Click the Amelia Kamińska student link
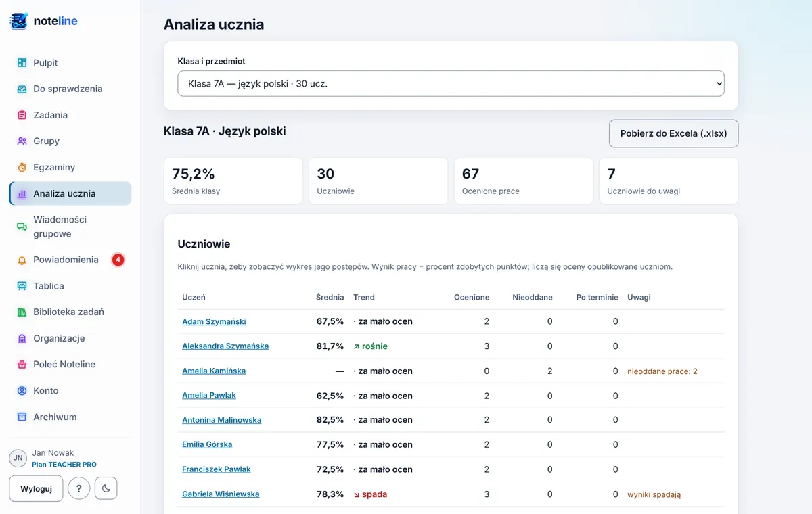This screenshot has height=514, width=812. click(x=214, y=371)
